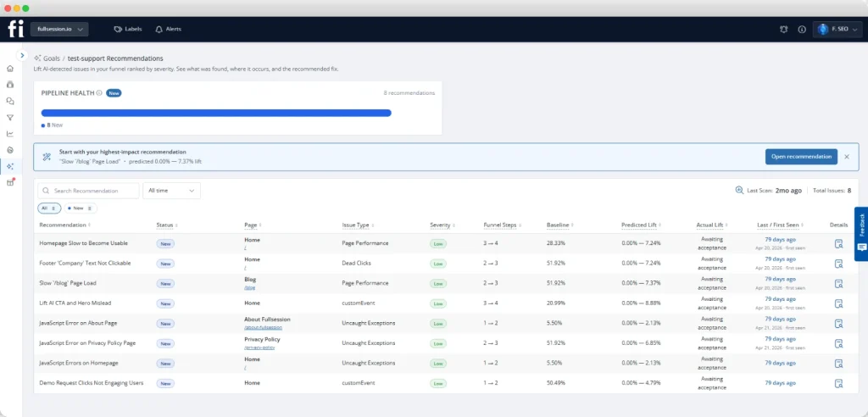This screenshot has width=868, height=417.
Task: Click the sparkle icon beside Goals breadcrumb
Action: [37, 58]
